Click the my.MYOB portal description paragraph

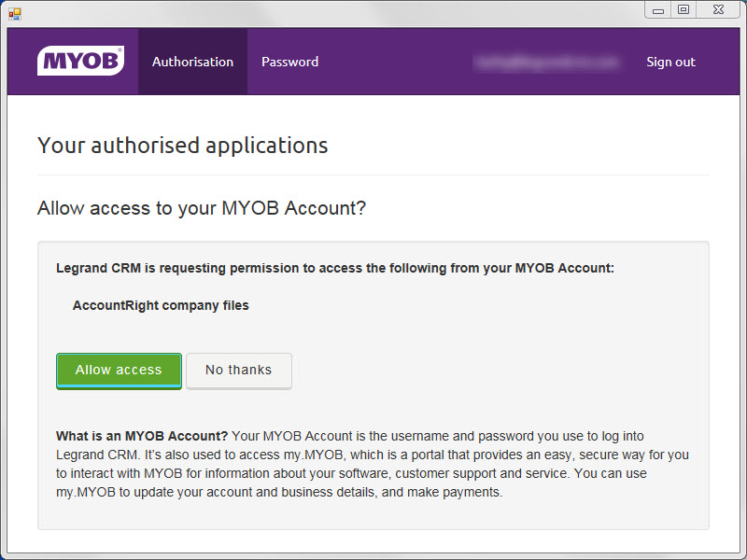[373, 464]
